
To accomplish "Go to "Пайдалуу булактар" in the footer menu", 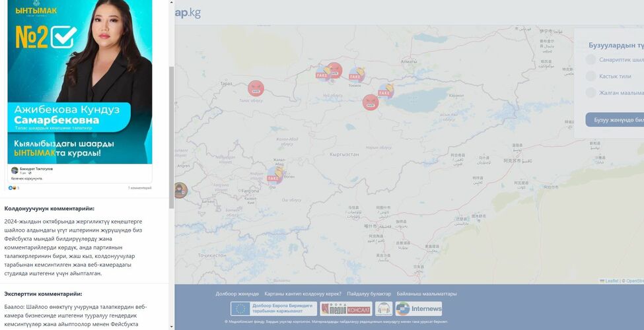I will point(369,294).
